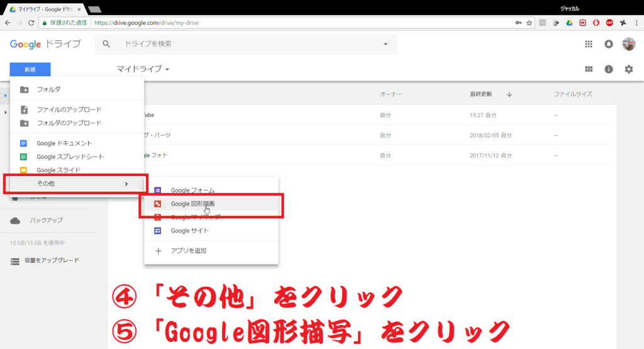
Task: Select the row updated 15:27 自分
Action: pyautogui.click(x=376, y=115)
